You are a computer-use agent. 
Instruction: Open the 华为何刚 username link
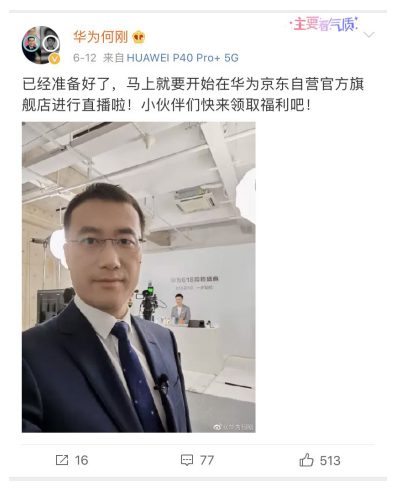(101, 37)
